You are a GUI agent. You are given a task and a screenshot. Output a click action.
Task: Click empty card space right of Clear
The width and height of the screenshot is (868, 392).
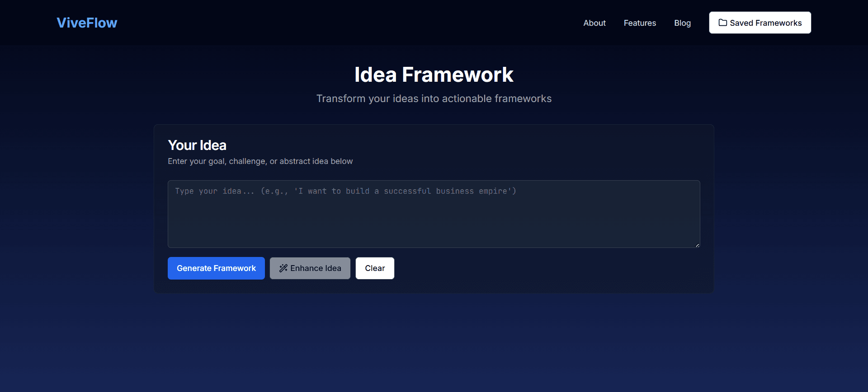click(542, 268)
